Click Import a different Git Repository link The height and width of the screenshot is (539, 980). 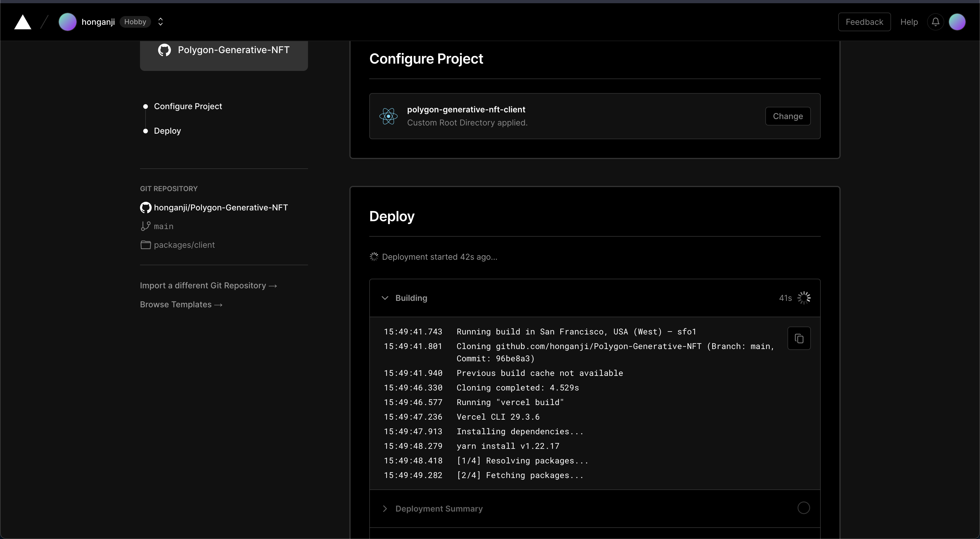[209, 285]
